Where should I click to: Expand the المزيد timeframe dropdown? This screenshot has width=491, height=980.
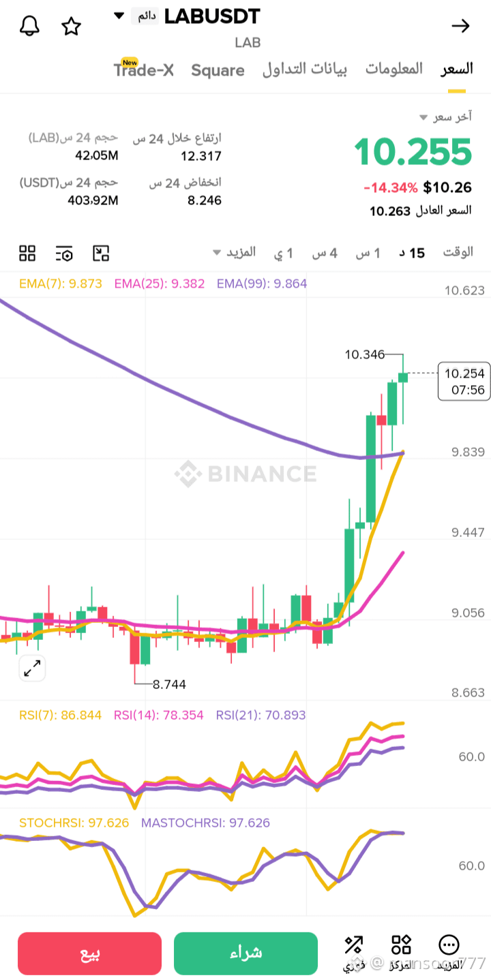tap(234, 252)
